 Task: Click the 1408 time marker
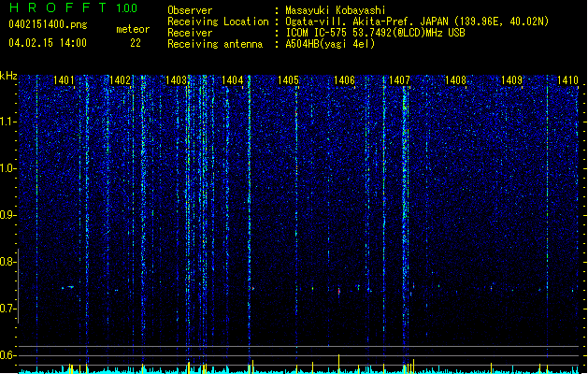[x=455, y=80]
